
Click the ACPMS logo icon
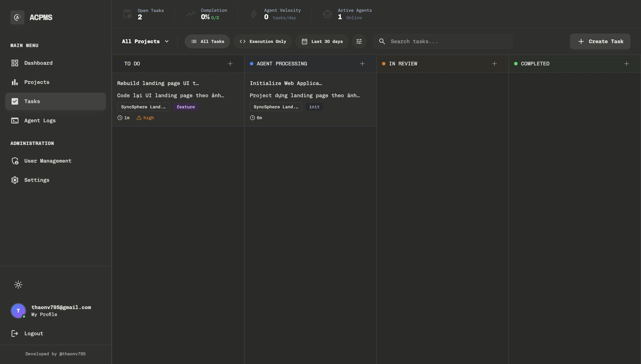17,17
